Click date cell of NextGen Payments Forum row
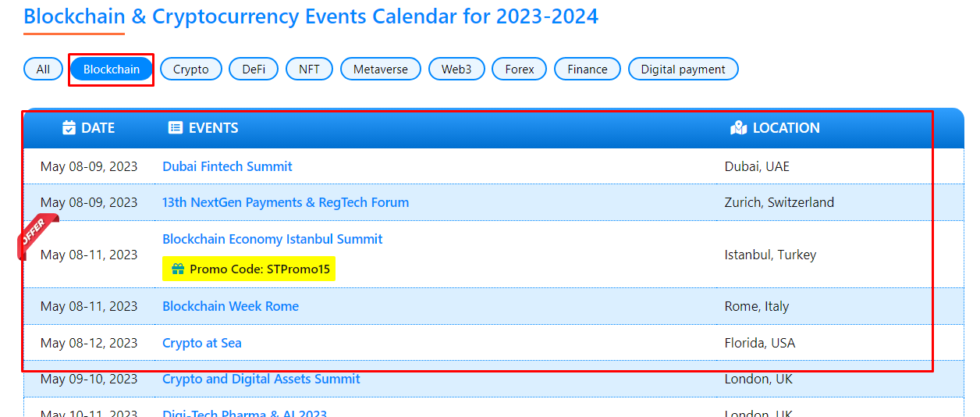The image size is (980, 417). click(x=89, y=202)
